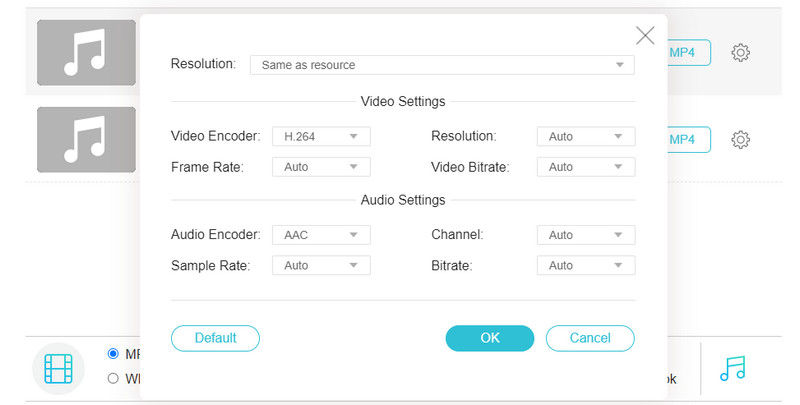
Task: Confirm settings with the OK button
Action: (490, 338)
